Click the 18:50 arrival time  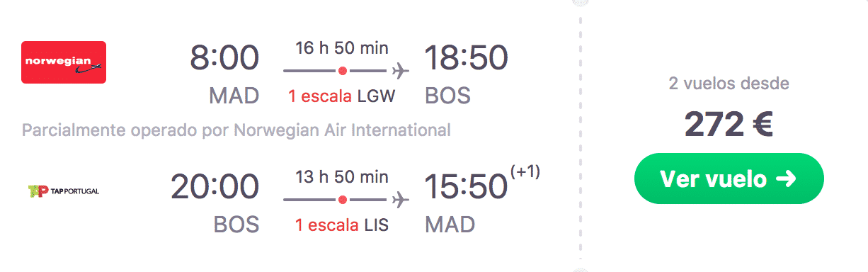point(466,59)
